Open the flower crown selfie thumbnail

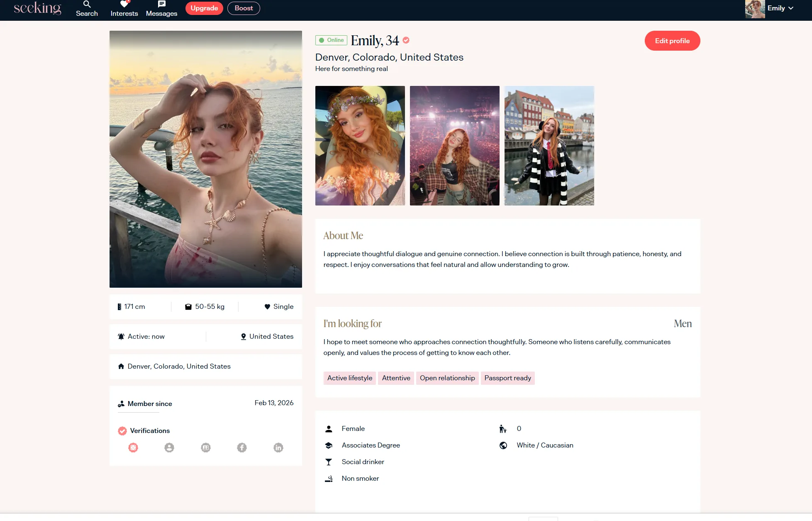coord(360,146)
